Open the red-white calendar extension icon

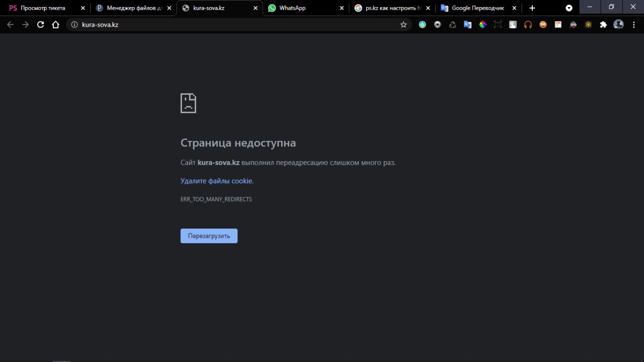(x=558, y=24)
